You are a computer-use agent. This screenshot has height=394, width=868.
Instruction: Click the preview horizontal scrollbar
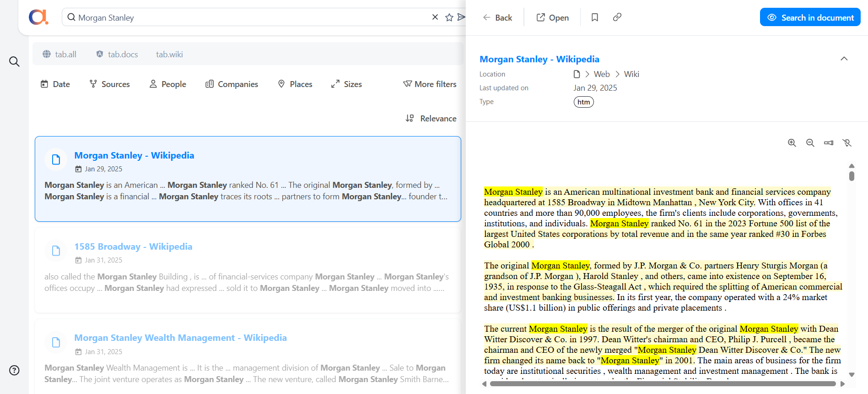(663, 384)
